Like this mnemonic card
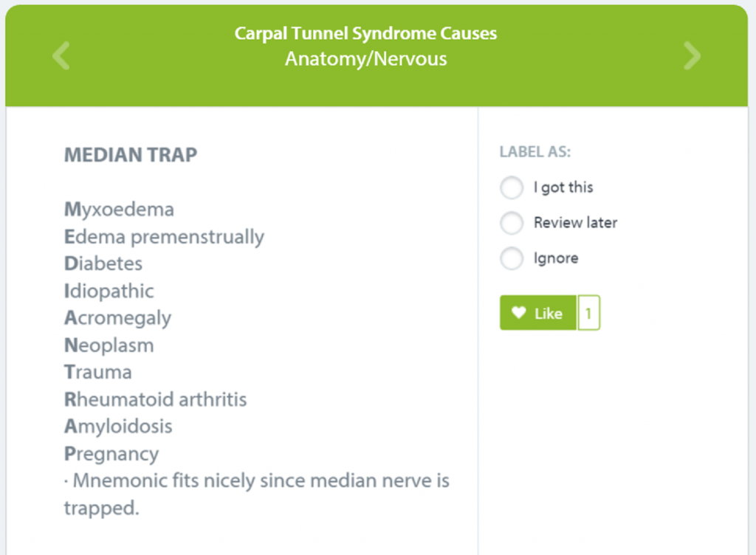Viewport: 756px width, 555px height. [538, 313]
